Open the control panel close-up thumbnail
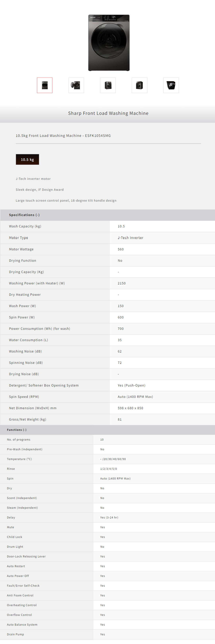 coord(171,85)
